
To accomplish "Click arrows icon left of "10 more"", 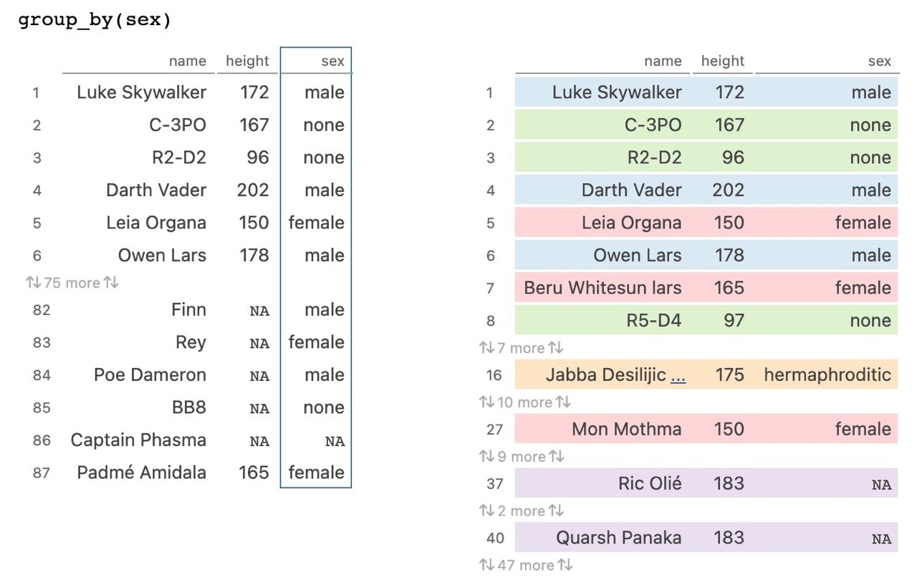I will (x=486, y=403).
